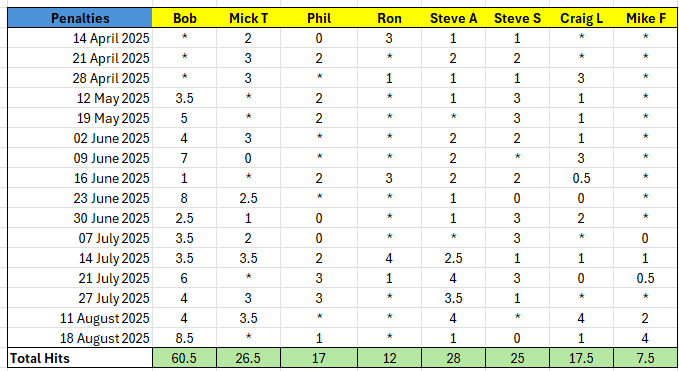679x371 pixels.
Task: Click Steve A's 3.5 on 27 July
Action: pyautogui.click(x=453, y=298)
